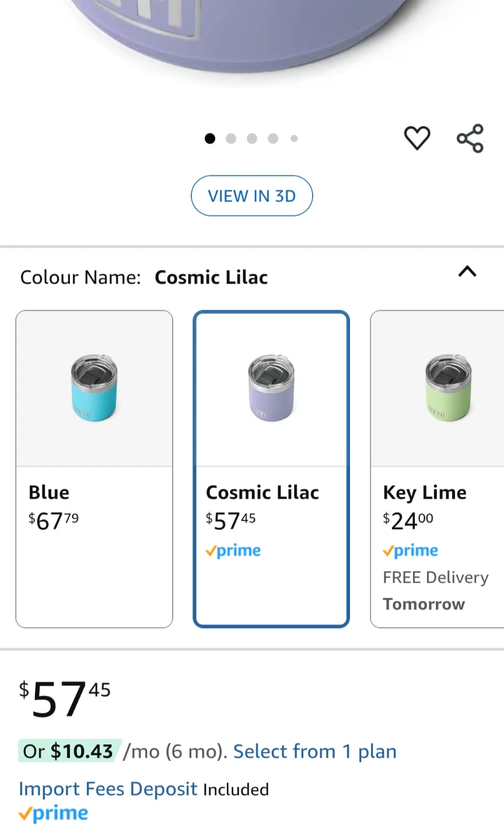Jump to the last small carousel dot
The image size is (504, 840).
294,138
